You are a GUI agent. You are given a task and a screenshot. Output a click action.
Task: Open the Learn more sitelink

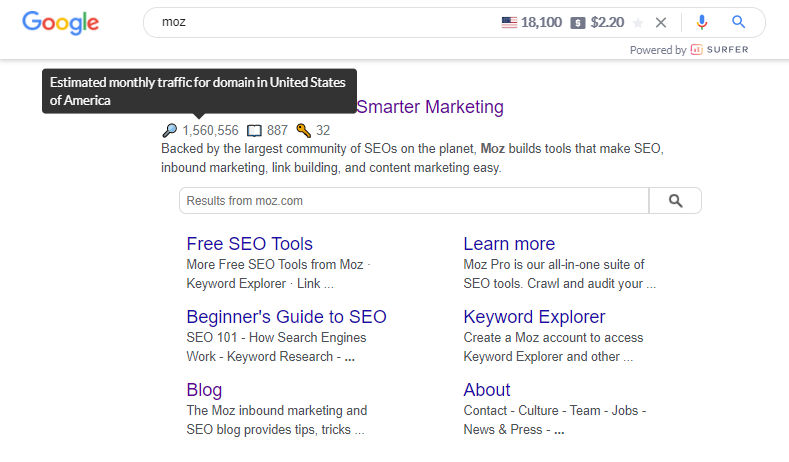[x=509, y=244]
